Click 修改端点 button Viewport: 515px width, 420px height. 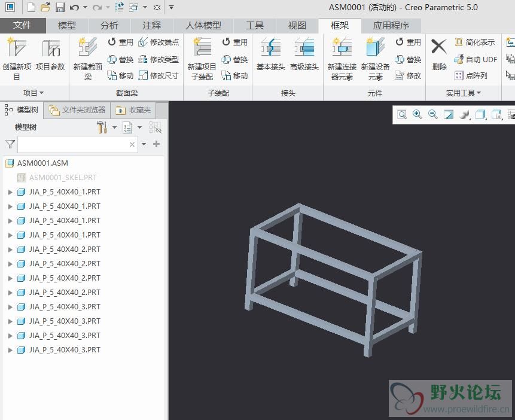(x=159, y=42)
